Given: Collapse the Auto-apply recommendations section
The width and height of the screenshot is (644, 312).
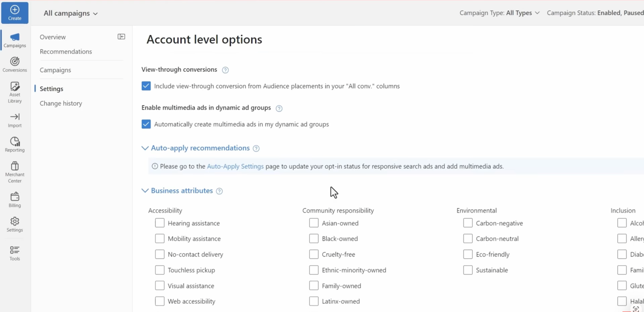Looking at the screenshot, I should click(145, 148).
